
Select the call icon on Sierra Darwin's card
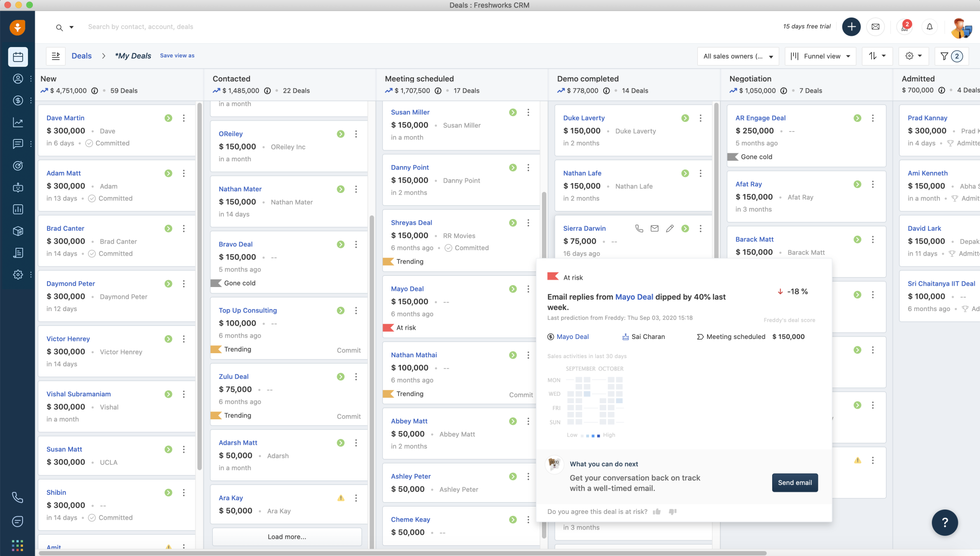(639, 228)
